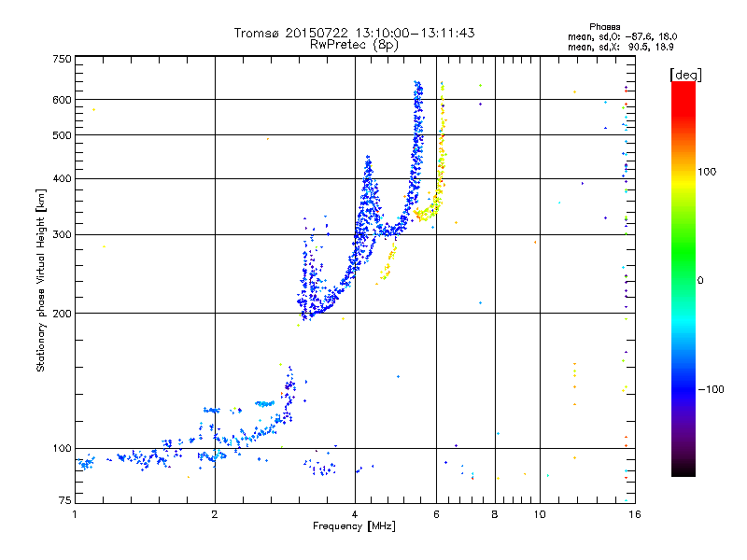This screenshot has width=747, height=560.
Task: Click the y-axis tick label '400'
Action: [x=62, y=178]
